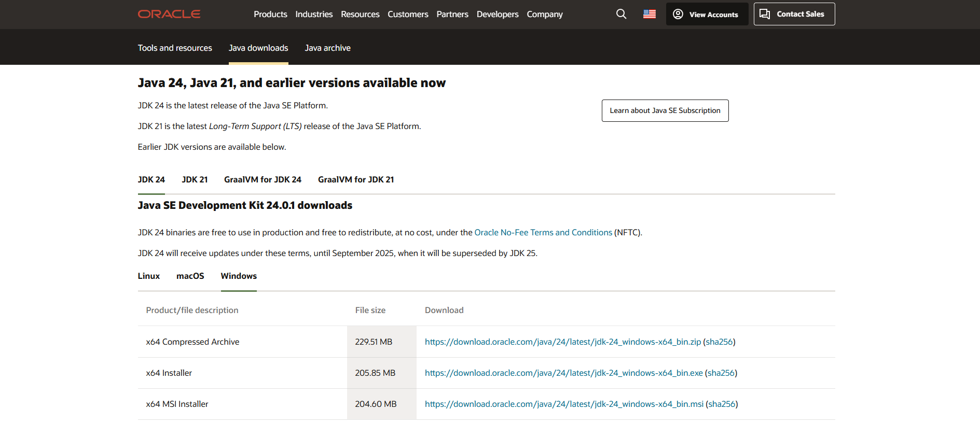This screenshot has height=424, width=980.
Task: Open sha256 link for the exe installer
Action: pyautogui.click(x=721, y=373)
